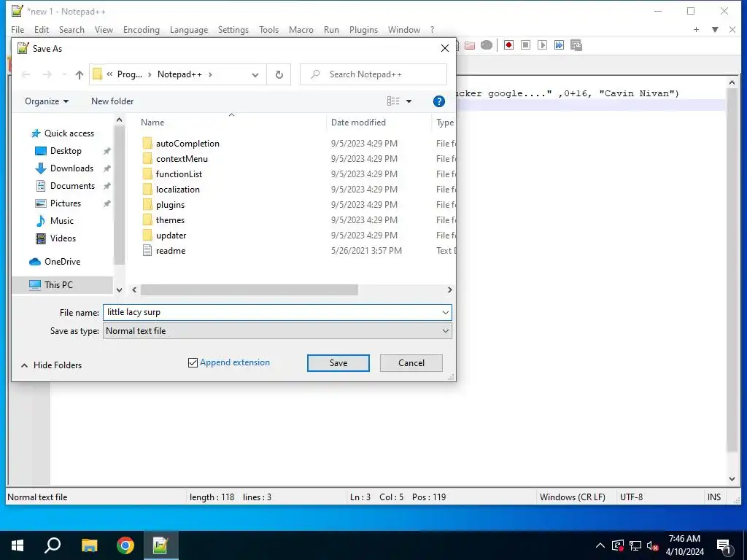Select OneDrive in navigation pane
This screenshot has width=747, height=560.
tap(62, 262)
